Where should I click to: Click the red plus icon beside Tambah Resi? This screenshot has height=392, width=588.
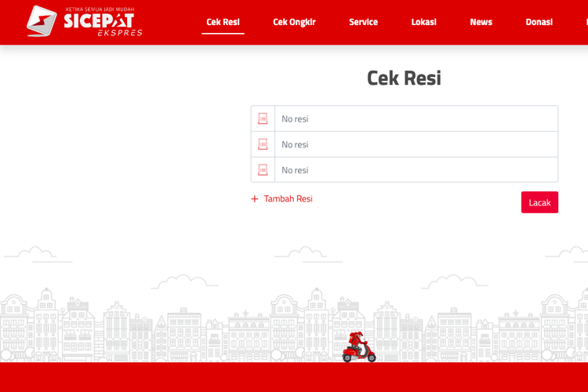(x=255, y=199)
